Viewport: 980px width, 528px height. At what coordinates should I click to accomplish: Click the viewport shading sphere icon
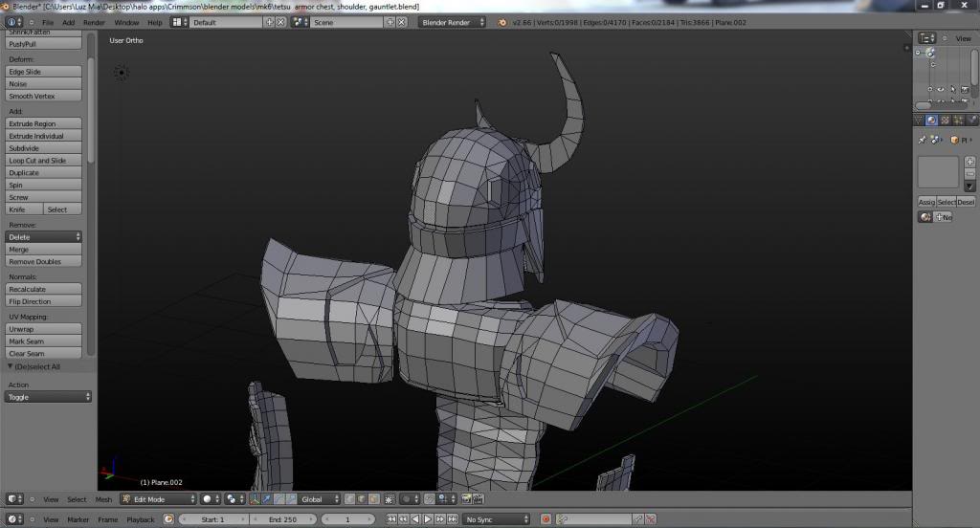click(207, 499)
